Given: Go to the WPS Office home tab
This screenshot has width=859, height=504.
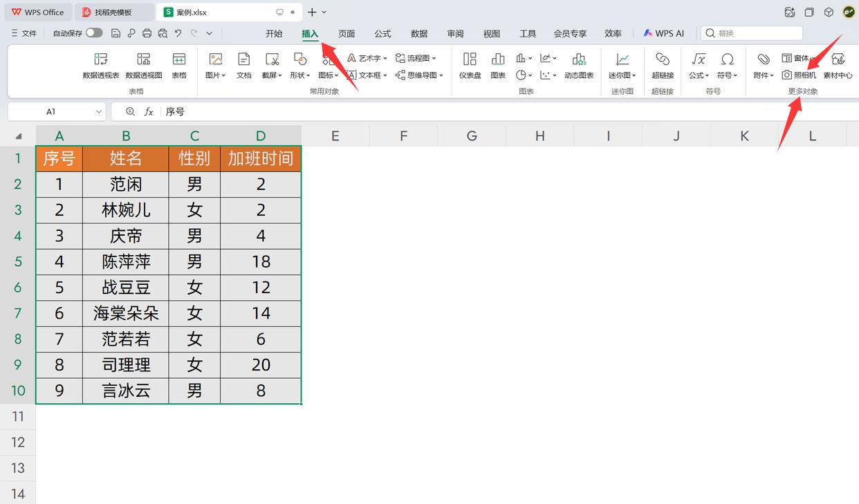Looking at the screenshot, I should pyautogui.click(x=37, y=12).
